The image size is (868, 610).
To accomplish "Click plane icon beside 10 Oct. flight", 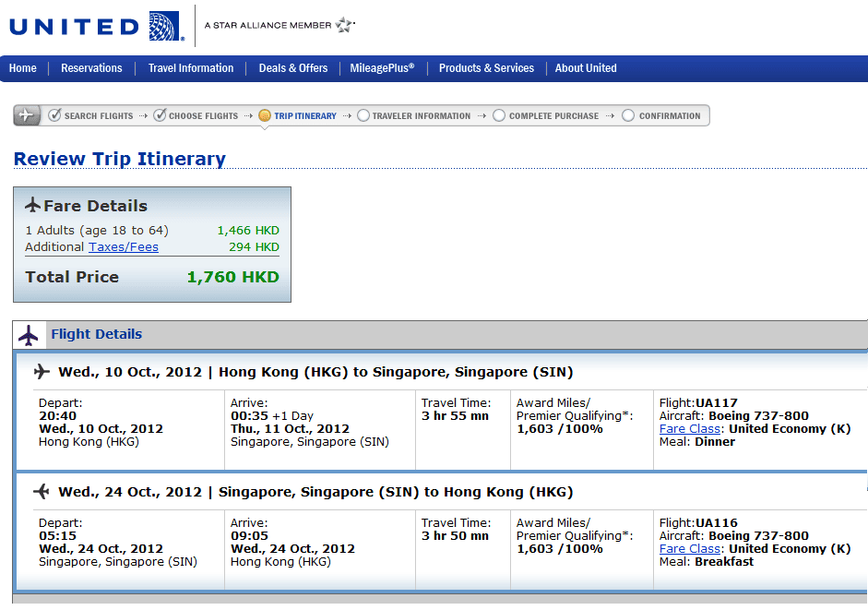I will click(x=42, y=372).
